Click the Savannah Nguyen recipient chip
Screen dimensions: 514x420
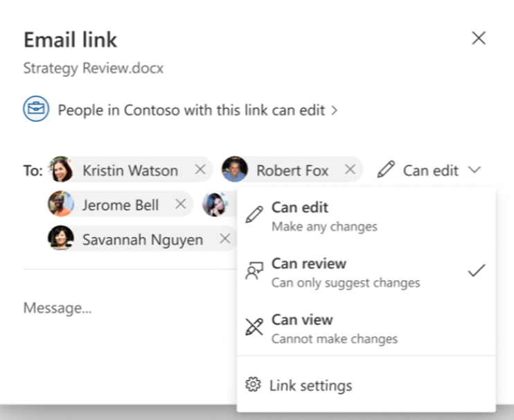coord(142,240)
